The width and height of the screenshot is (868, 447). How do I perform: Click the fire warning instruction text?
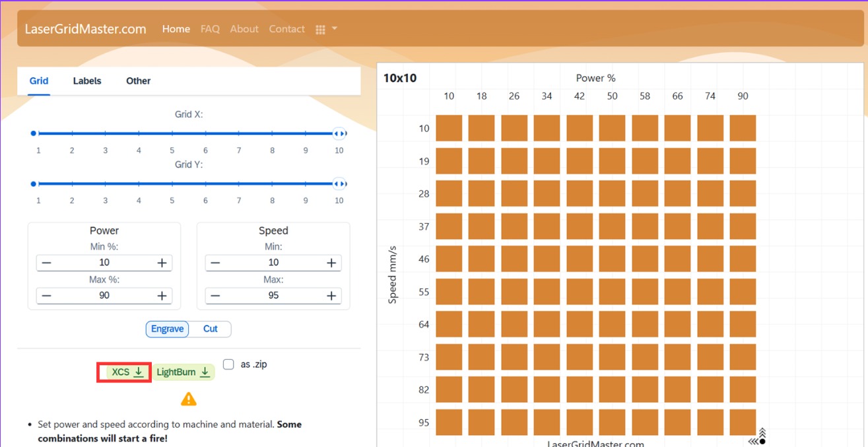tap(170, 431)
